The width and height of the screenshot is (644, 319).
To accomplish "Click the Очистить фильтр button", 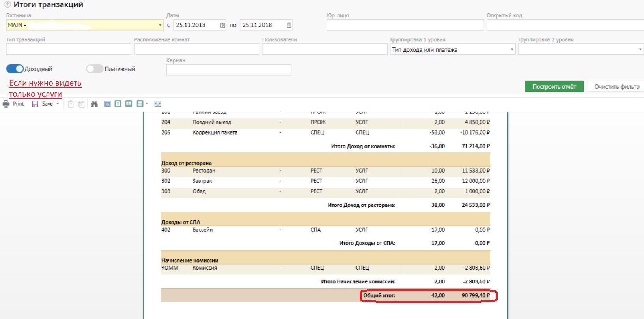I will click(616, 87).
